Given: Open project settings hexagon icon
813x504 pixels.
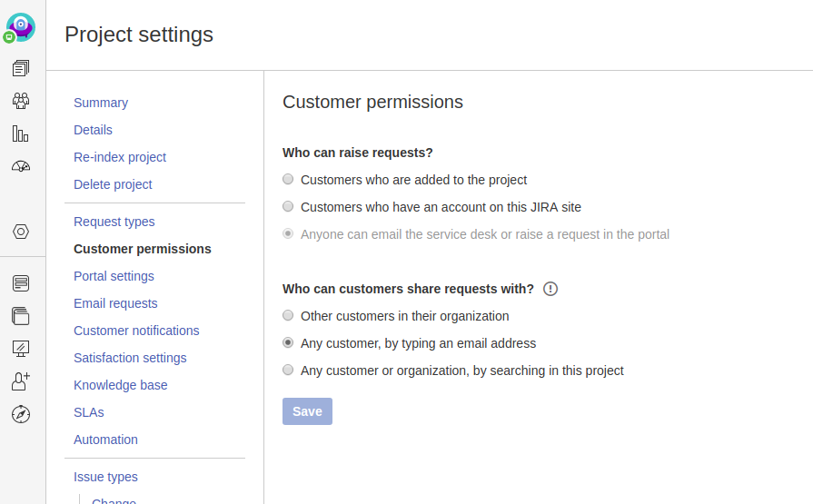Looking at the screenshot, I should pyautogui.click(x=21, y=232).
